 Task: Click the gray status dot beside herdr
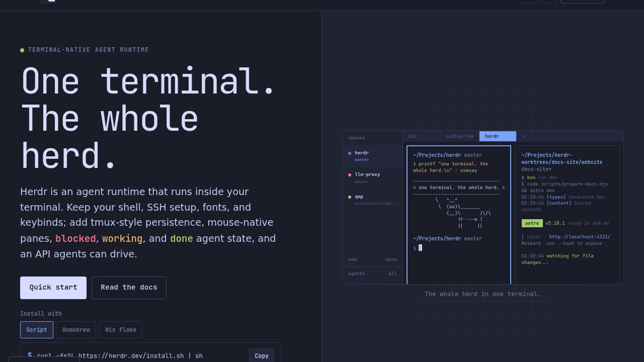[350, 153]
